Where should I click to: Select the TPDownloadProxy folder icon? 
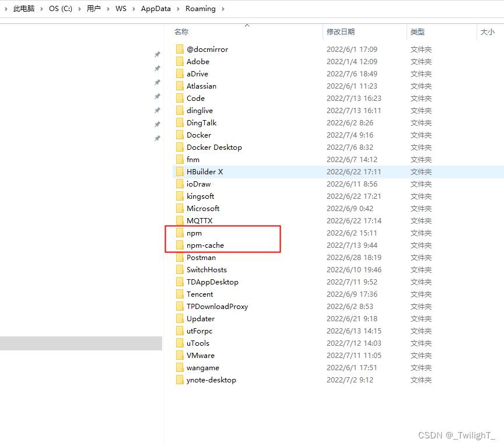(180, 306)
